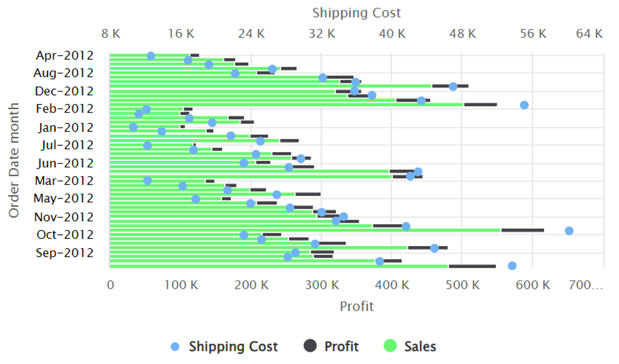Screen dimensions: 619x364
Task: Click the 64 K tick label on top axis
Action: coord(588,34)
